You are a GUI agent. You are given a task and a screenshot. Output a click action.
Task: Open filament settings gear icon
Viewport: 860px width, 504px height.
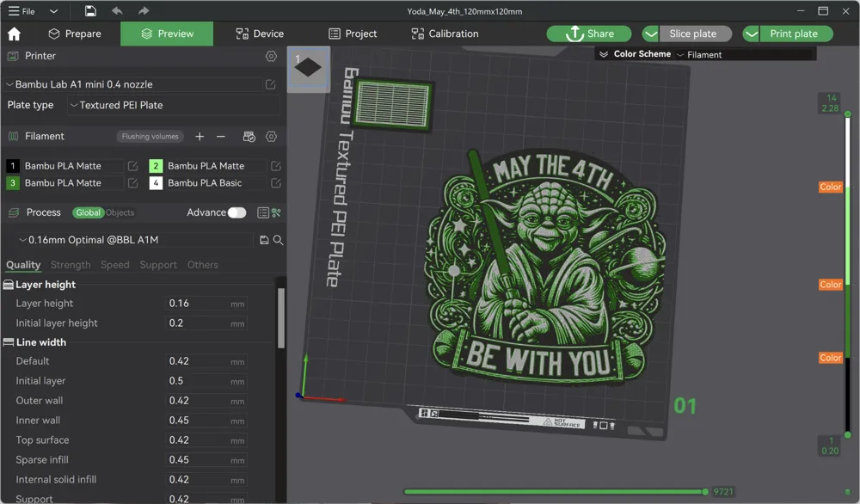271,137
